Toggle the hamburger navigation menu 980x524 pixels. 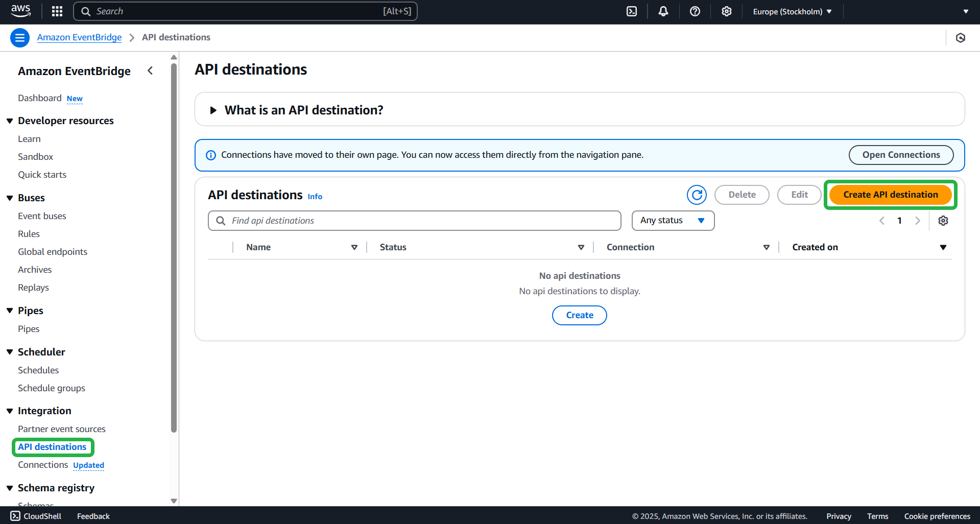pyautogui.click(x=20, y=38)
